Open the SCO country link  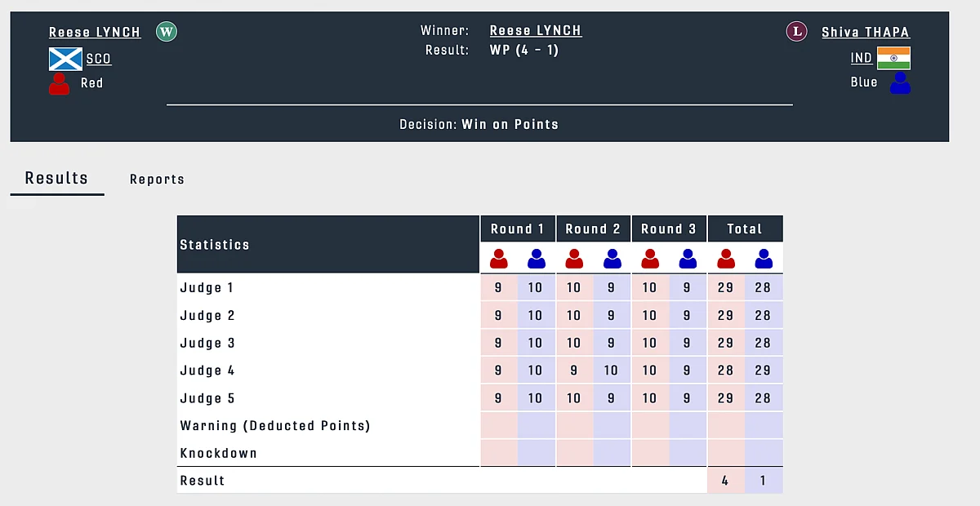(x=99, y=59)
